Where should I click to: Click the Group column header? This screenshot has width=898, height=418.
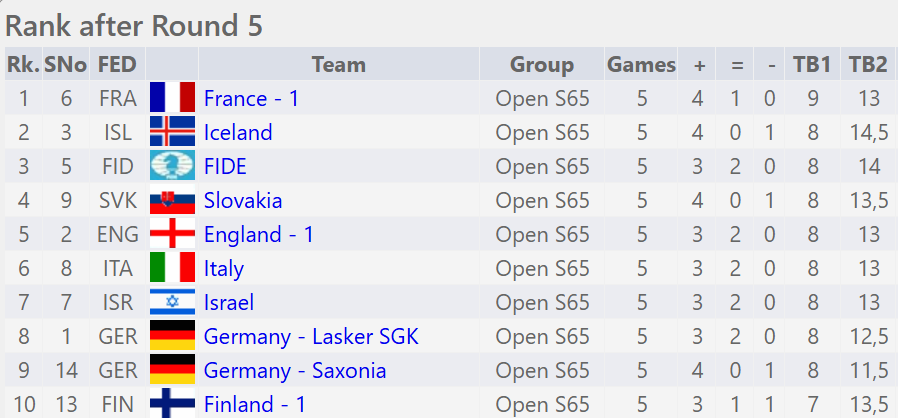click(x=542, y=65)
